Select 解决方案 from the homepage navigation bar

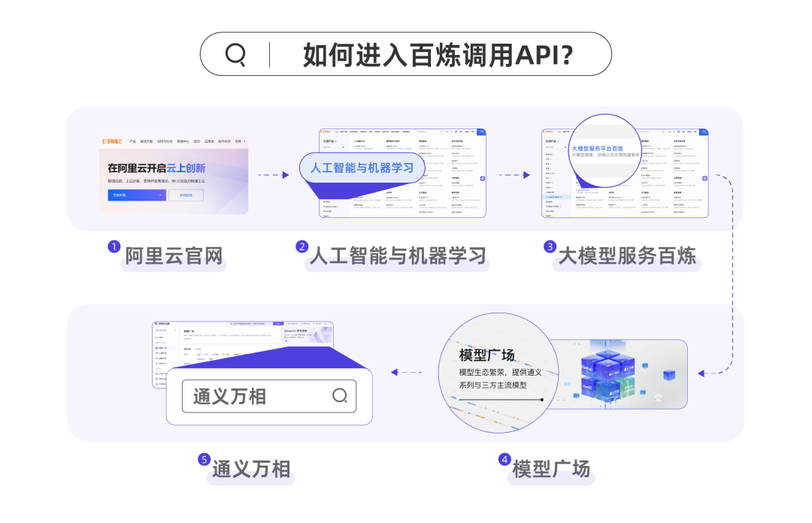pos(147,141)
